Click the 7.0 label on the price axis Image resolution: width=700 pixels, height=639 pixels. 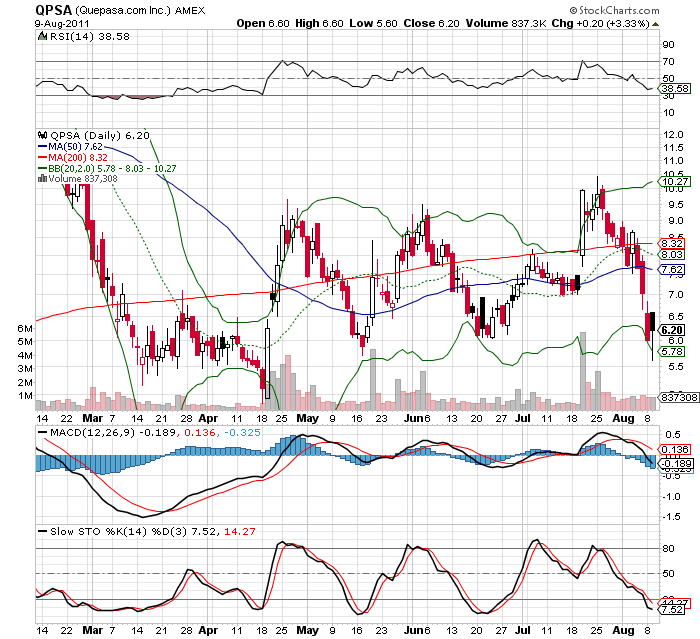pyautogui.click(x=676, y=295)
